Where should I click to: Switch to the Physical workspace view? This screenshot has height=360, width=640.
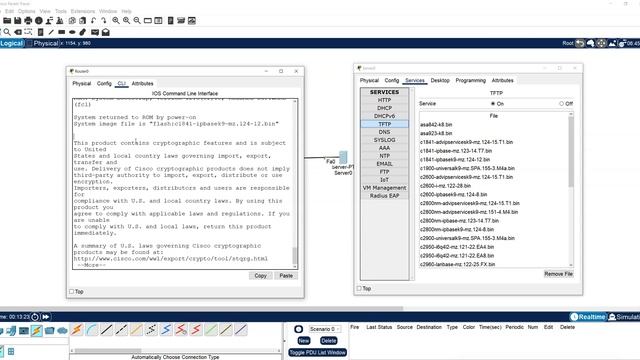43,43
